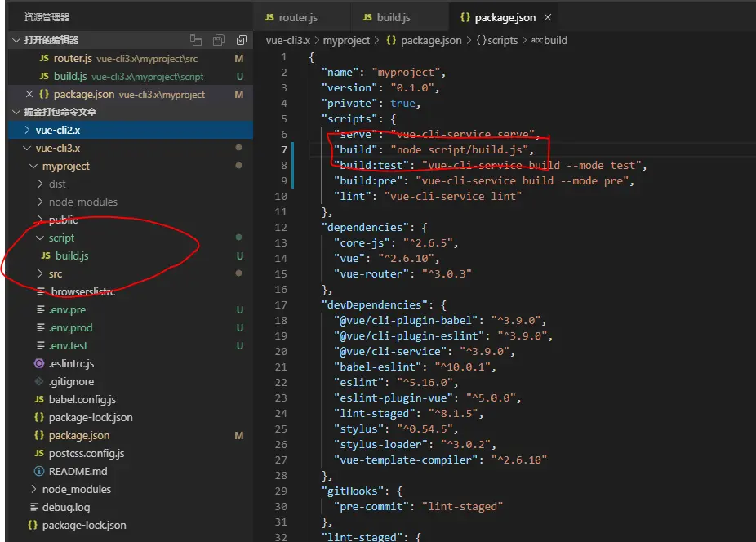Expand the src folder

pyautogui.click(x=40, y=274)
